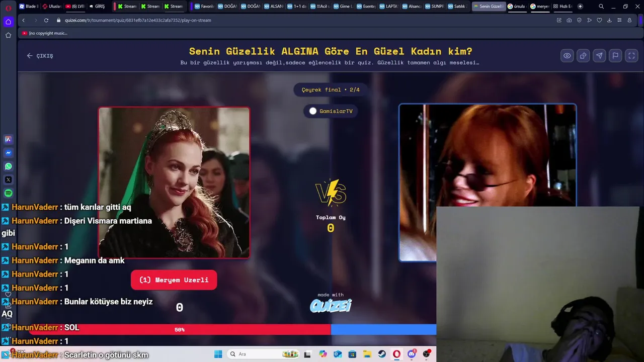Report quiz with the flag icon
Screen dimensions: 644x362
(615, 56)
